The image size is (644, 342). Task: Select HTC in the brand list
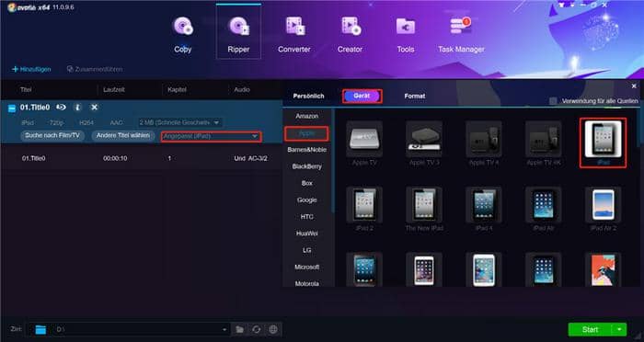306,217
